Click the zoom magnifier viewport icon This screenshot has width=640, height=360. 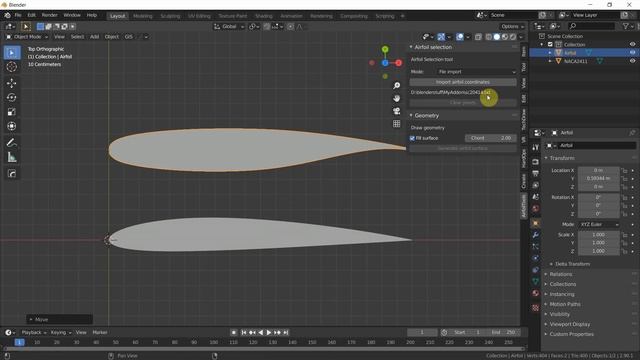pos(396,85)
